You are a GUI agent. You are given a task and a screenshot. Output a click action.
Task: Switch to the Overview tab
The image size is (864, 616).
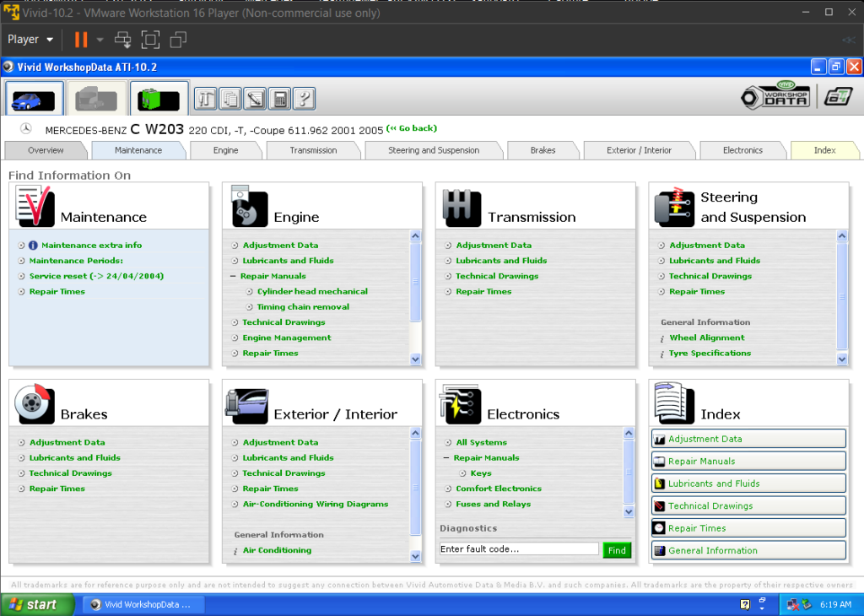46,150
